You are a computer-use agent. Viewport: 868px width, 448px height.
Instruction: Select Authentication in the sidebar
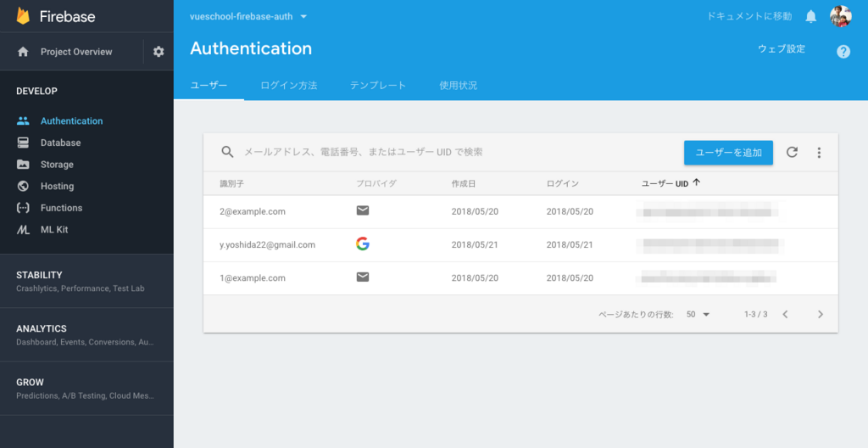point(71,120)
